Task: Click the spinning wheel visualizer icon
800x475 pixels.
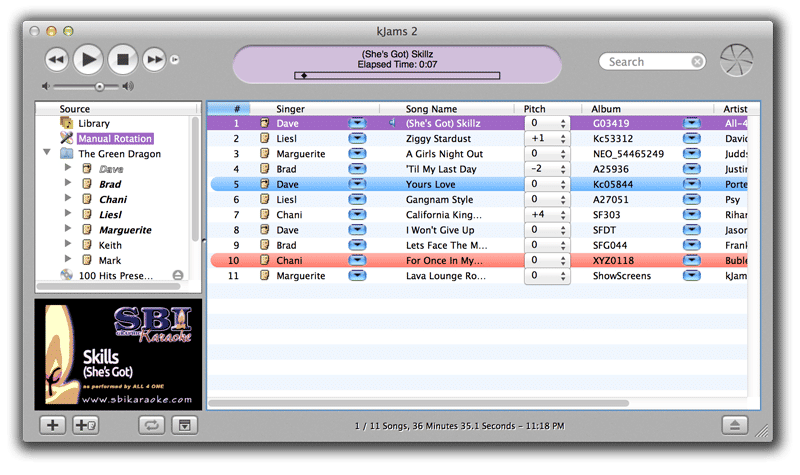Action: tap(736, 61)
